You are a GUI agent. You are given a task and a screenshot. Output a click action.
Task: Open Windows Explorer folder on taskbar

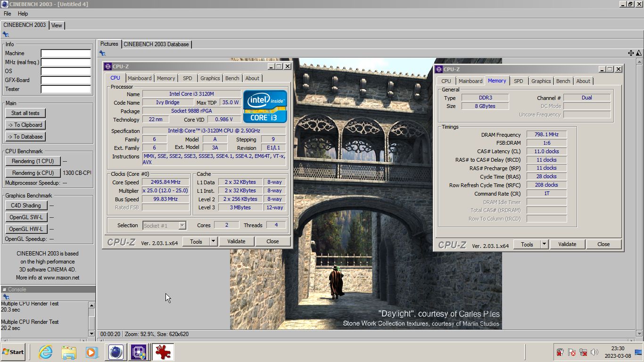pyautogui.click(x=69, y=352)
